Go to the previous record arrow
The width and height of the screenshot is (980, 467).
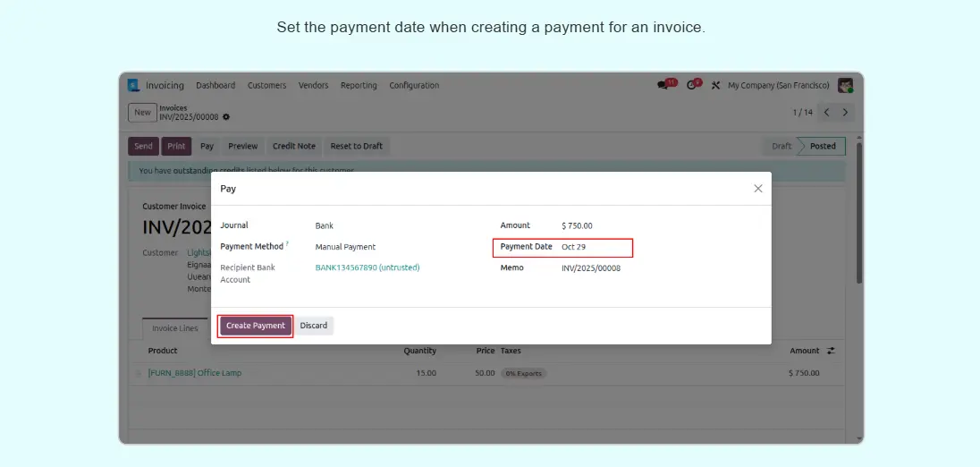click(x=826, y=113)
